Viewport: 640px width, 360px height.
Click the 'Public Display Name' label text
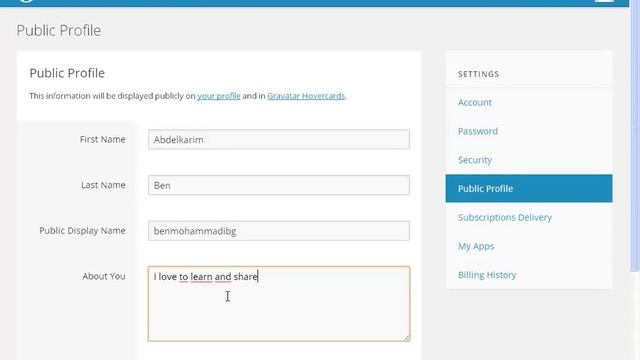click(82, 231)
